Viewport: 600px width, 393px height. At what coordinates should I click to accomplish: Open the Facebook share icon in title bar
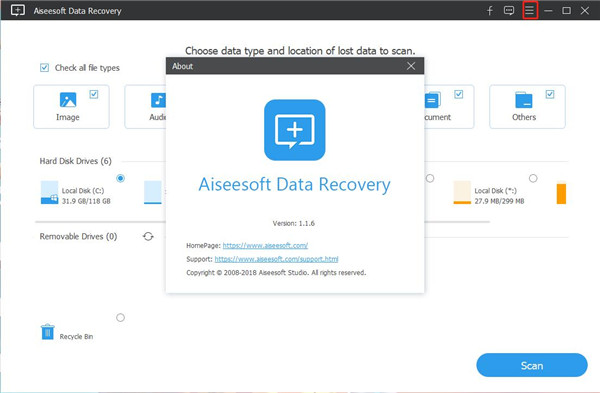(x=490, y=11)
